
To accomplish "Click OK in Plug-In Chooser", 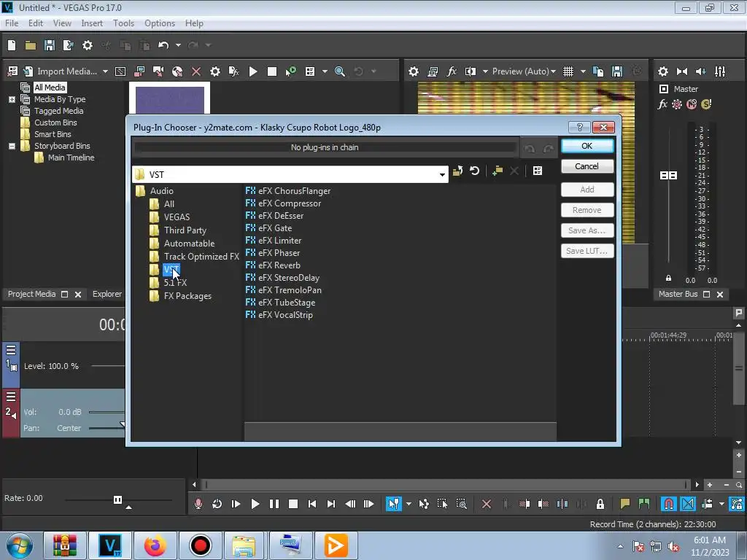I will click(x=587, y=146).
